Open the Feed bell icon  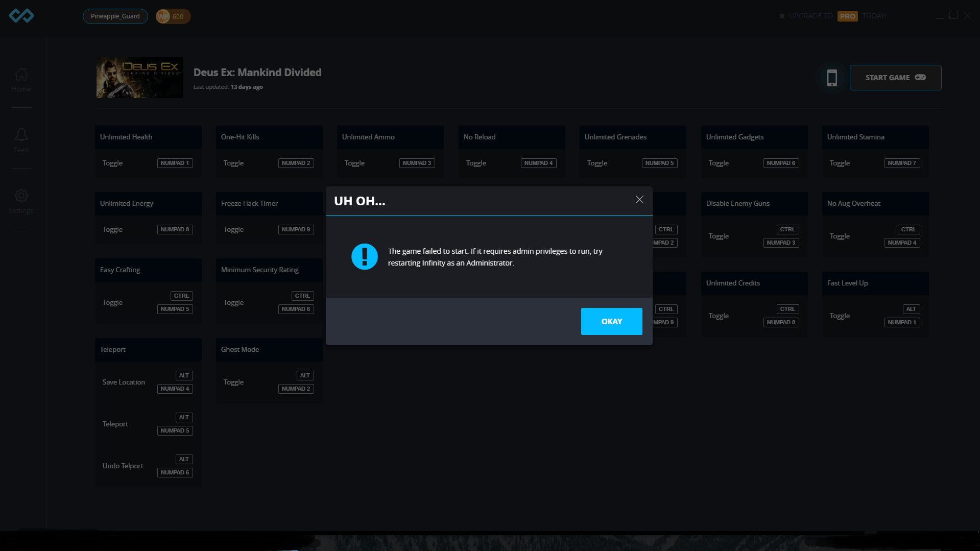click(21, 140)
